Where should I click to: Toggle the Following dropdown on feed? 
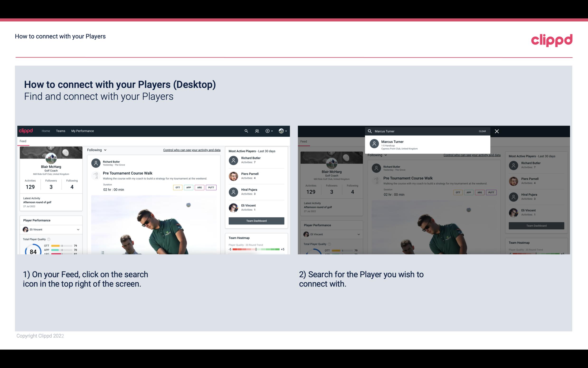97,150
